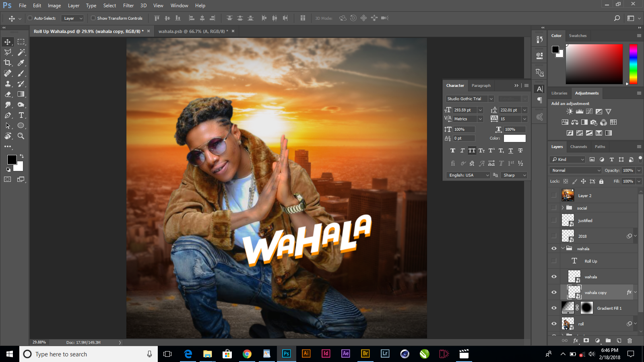Image resolution: width=644 pixels, height=362 pixels.
Task: Toggle All Caps in the Character panel
Action: [x=472, y=150]
